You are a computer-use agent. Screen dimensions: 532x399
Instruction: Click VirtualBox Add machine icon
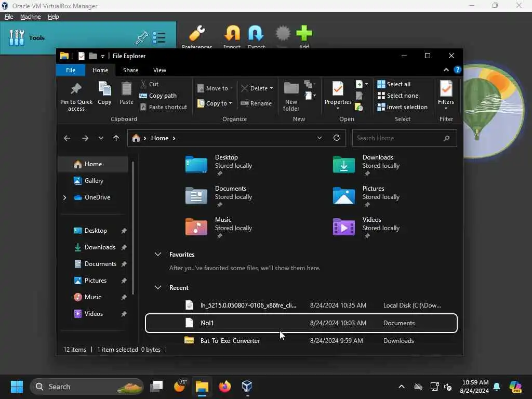point(304,37)
